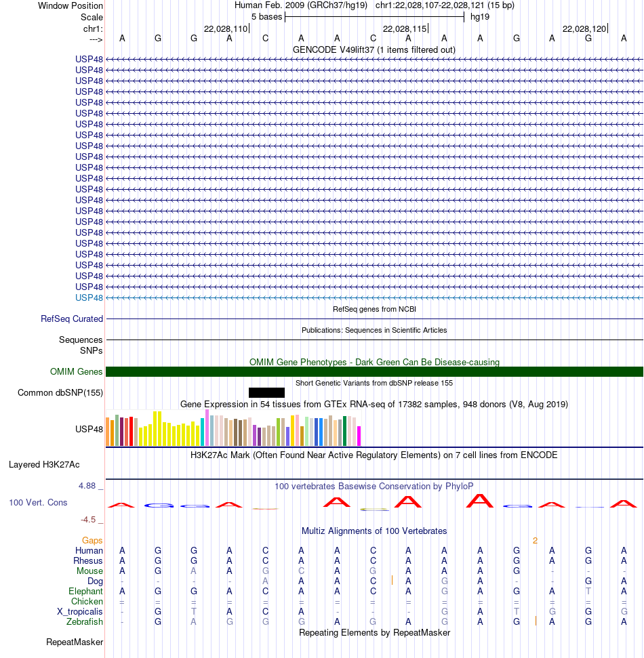Image resolution: width=644 pixels, height=658 pixels.
Task: Click the light-blue USP48 transcript label
Action: click(89, 297)
